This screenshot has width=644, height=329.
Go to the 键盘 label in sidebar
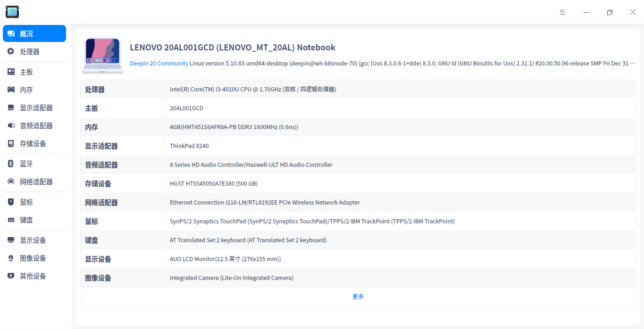[26, 220]
